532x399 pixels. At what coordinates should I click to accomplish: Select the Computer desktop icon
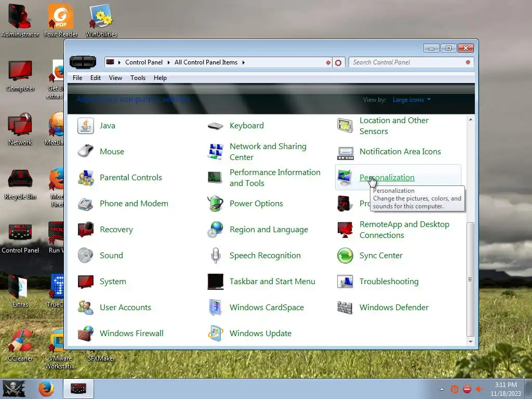(20, 76)
